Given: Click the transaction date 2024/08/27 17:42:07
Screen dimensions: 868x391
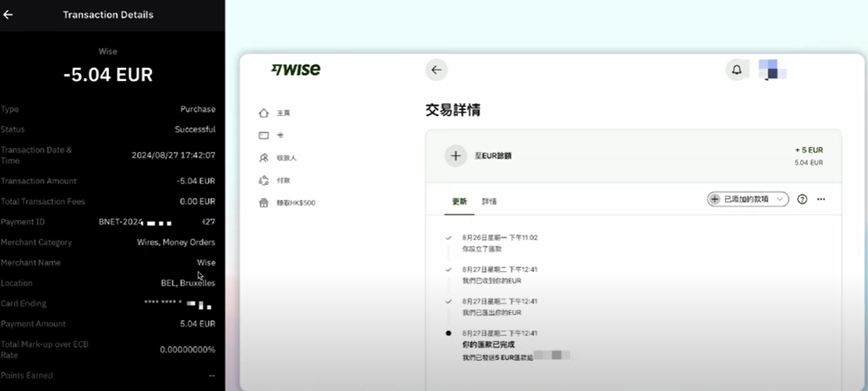Looking at the screenshot, I should click(173, 155).
